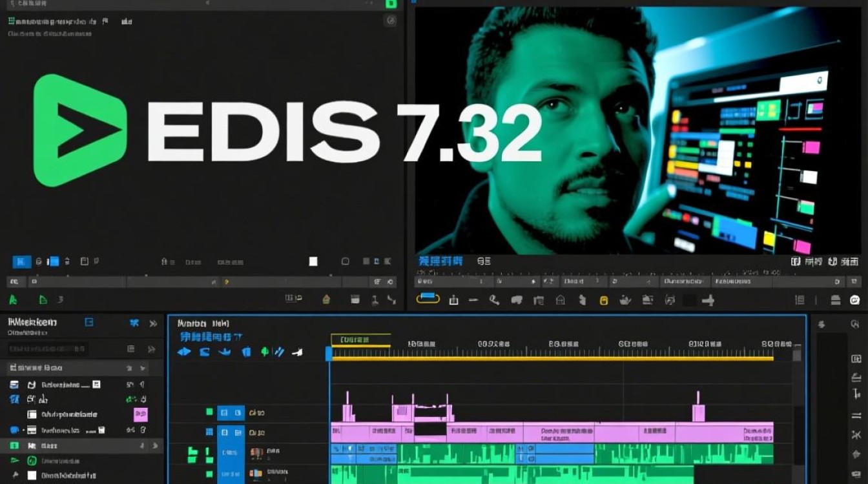Viewport: 868px width, 484px height.
Task: Expand the double chevron in project panel header
Action: 154,323
